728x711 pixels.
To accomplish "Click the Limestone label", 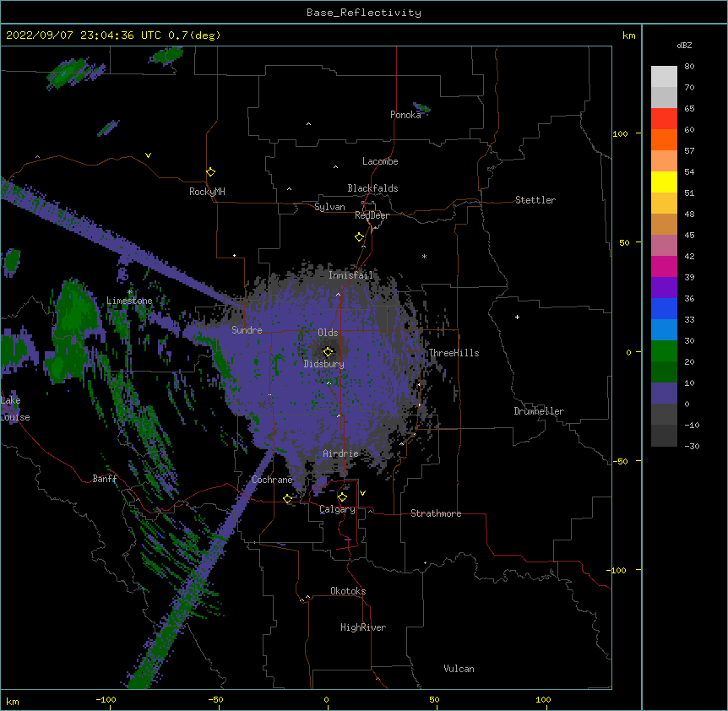I will coord(129,301).
